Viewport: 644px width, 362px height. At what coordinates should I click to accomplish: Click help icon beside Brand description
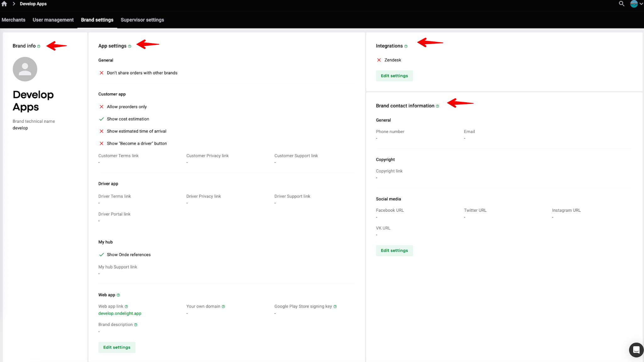click(136, 325)
